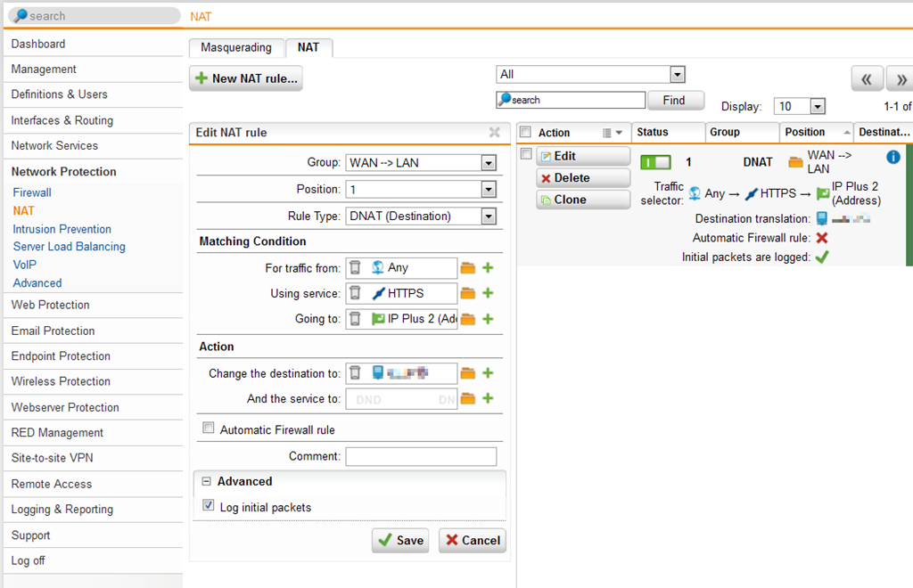Open the Display count dropdown
913x588 pixels.
click(x=817, y=107)
